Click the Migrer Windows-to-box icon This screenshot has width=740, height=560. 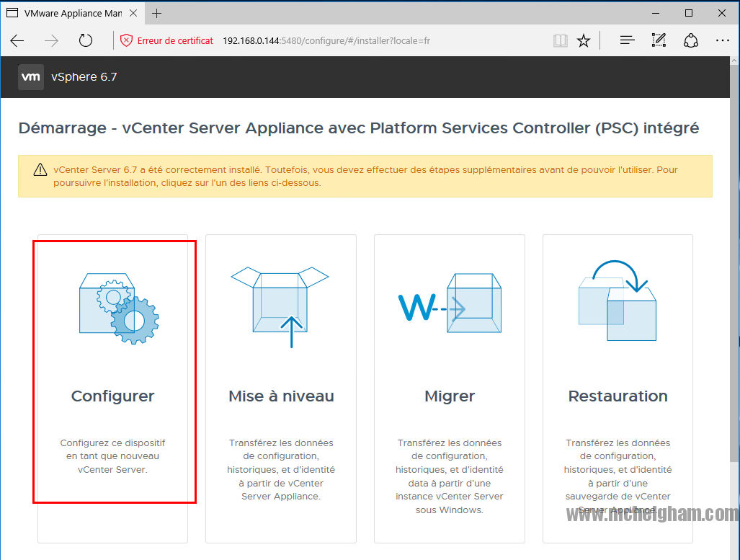[x=450, y=303]
